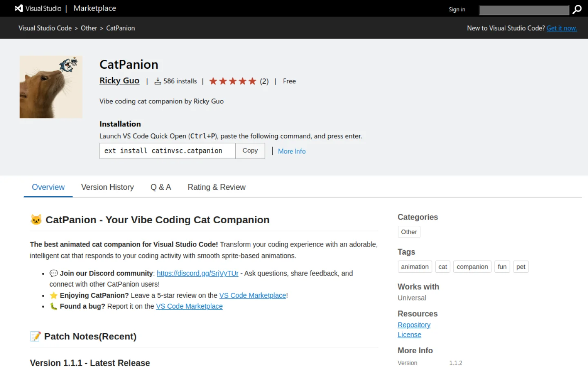588x368 pixels.
Task: Click the Universal works-with value
Action: tap(412, 298)
